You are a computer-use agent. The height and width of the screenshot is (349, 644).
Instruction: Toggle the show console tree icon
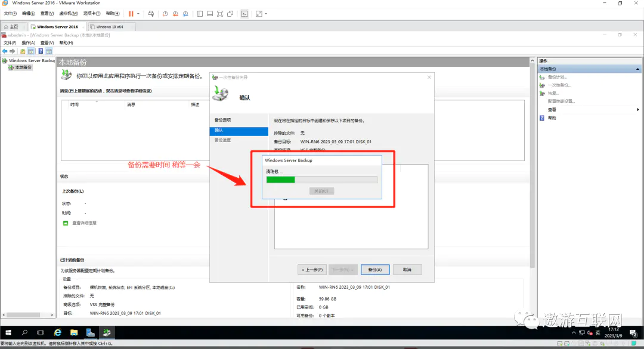pos(31,51)
